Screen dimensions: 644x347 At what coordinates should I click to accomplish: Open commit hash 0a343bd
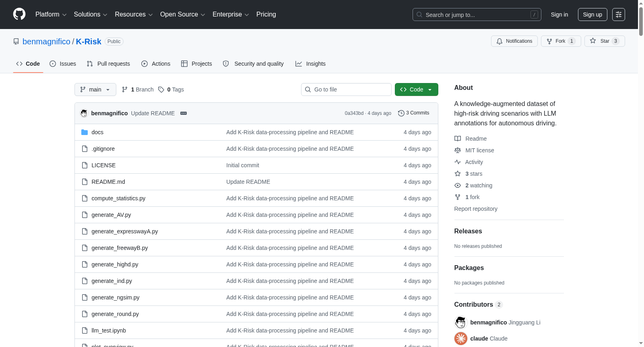(x=354, y=113)
